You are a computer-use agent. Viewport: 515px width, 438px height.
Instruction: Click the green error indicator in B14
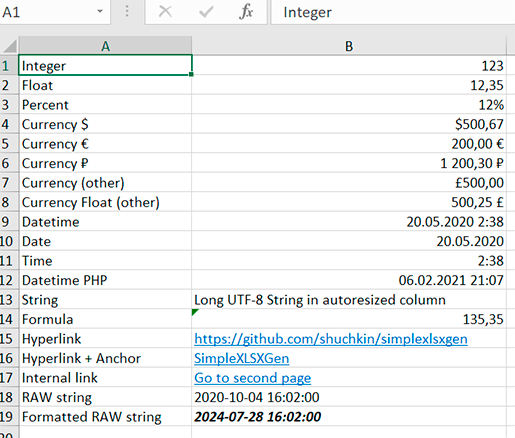(x=195, y=312)
